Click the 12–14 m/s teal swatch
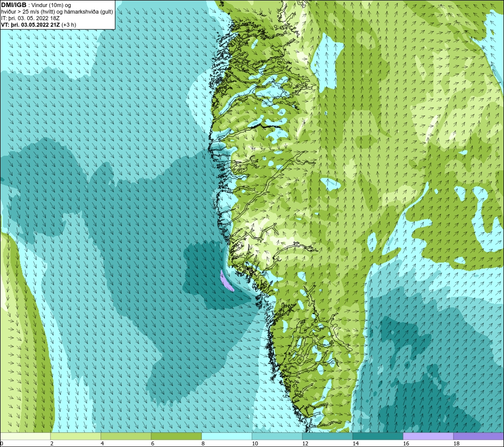This screenshot has width=504, height=447. [x=327, y=436]
